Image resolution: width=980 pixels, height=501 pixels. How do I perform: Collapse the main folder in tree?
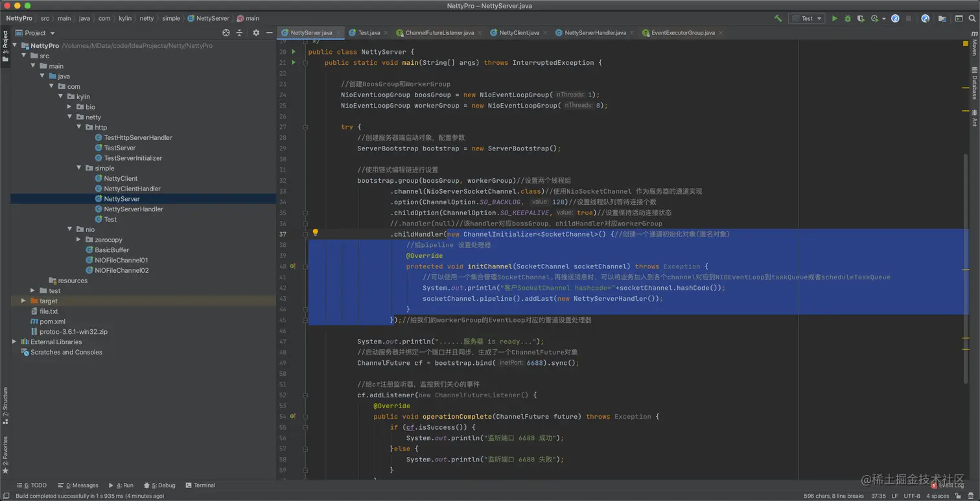(33, 66)
